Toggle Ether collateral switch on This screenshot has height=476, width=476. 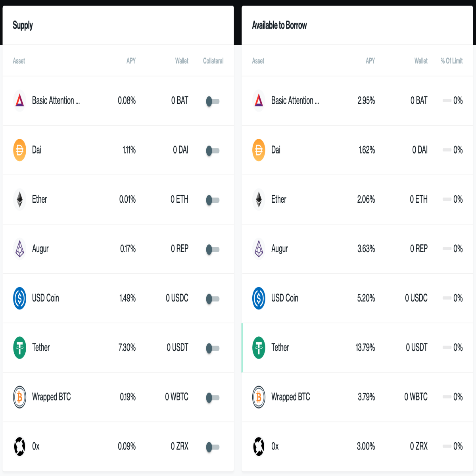[213, 200]
